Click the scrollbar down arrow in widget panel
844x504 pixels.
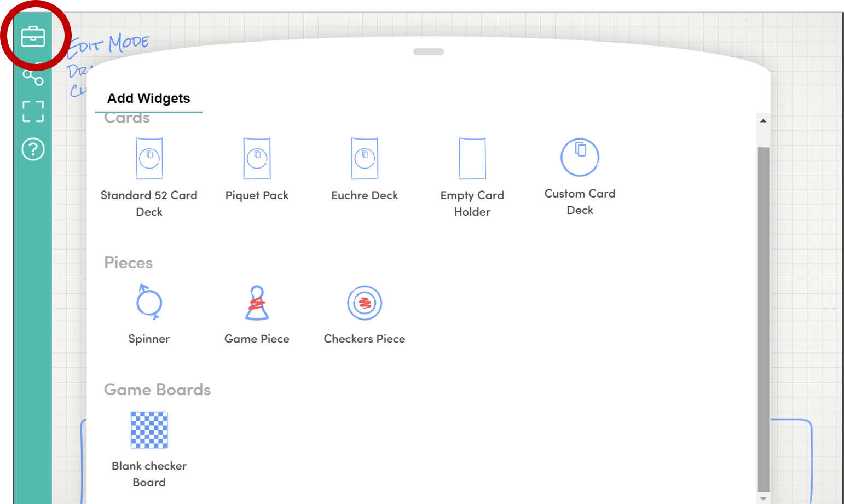pyautogui.click(x=763, y=499)
